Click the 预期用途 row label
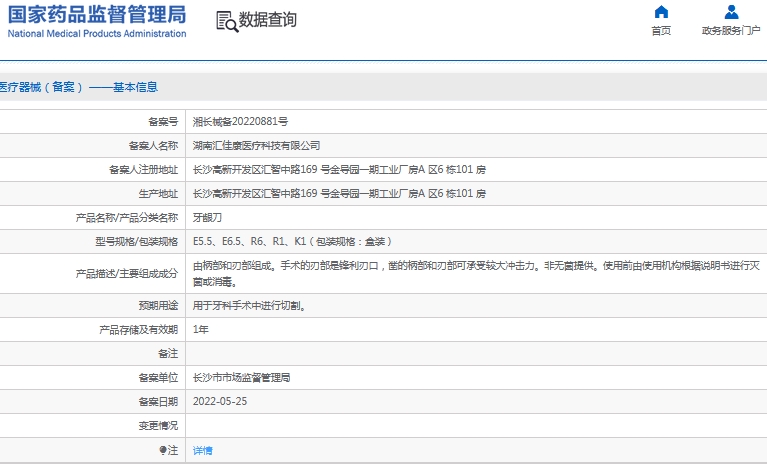The width and height of the screenshot is (767, 470). coord(158,306)
